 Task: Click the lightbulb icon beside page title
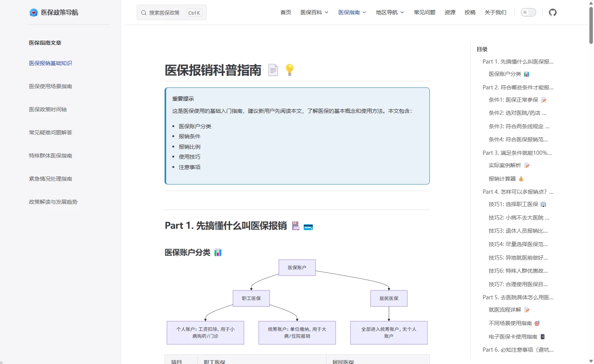tap(289, 70)
